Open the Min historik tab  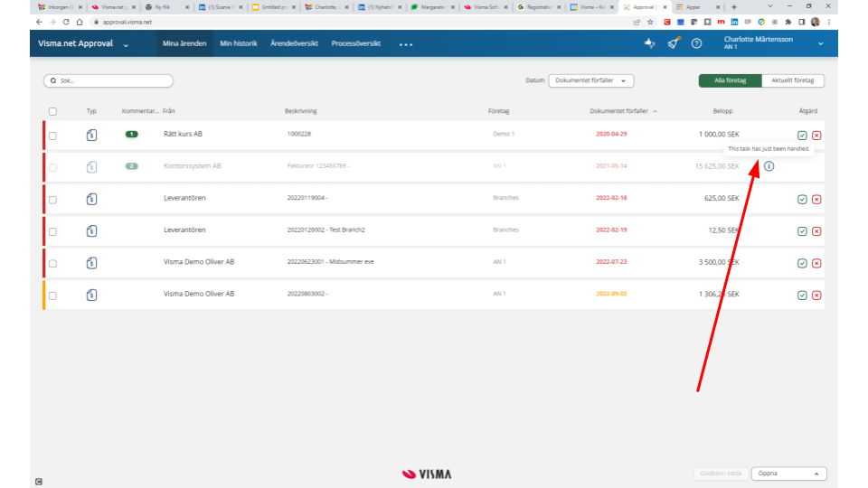[x=239, y=43]
